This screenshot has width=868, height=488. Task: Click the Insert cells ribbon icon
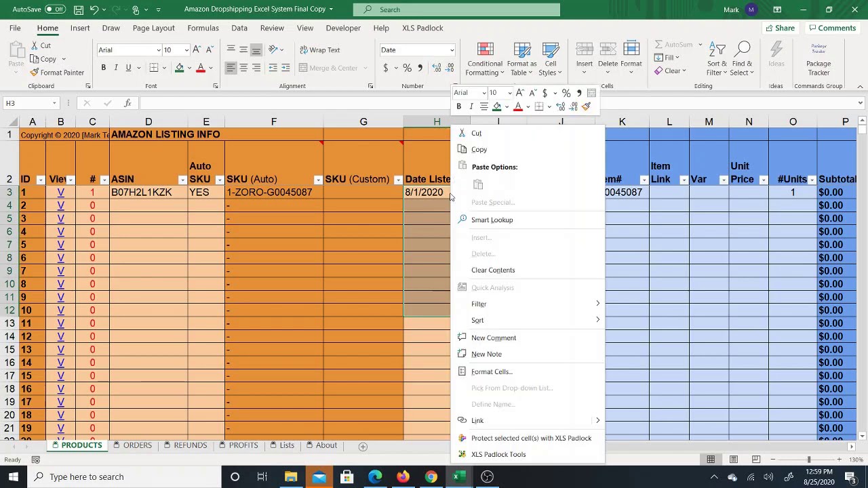tap(585, 55)
